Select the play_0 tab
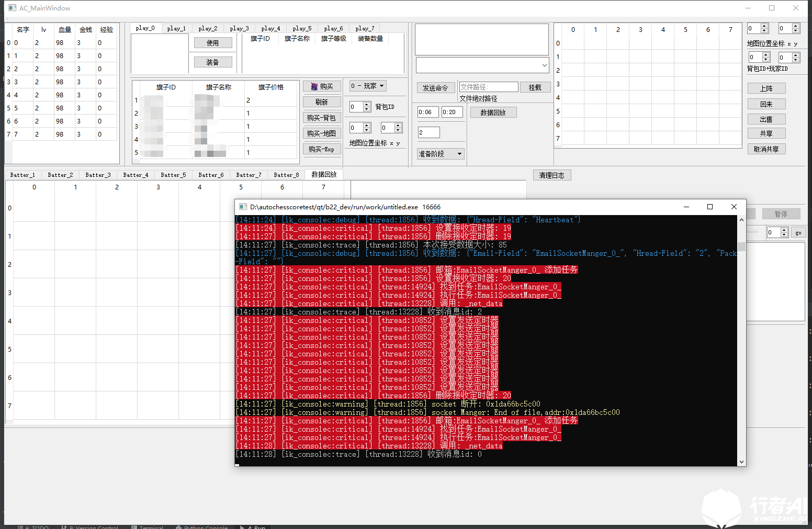The height and width of the screenshot is (529, 812). pos(145,28)
